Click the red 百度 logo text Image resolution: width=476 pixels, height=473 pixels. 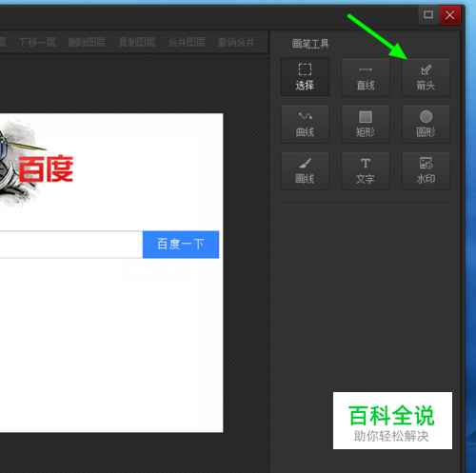46,168
